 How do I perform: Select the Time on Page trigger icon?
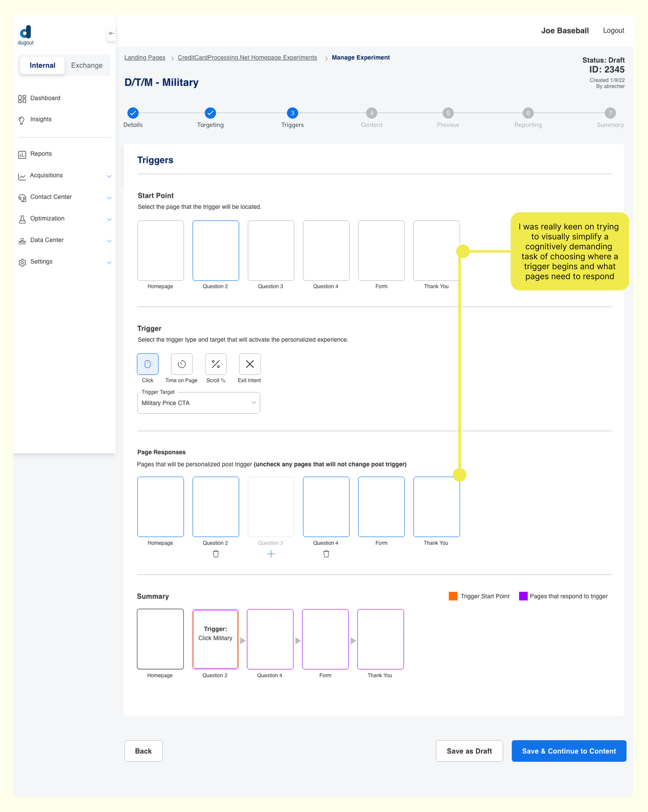(182, 364)
